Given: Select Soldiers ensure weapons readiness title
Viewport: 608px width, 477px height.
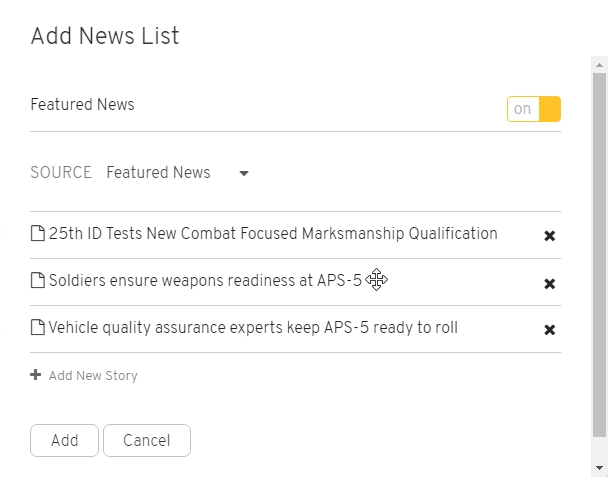Looking at the screenshot, I should click(x=205, y=280).
